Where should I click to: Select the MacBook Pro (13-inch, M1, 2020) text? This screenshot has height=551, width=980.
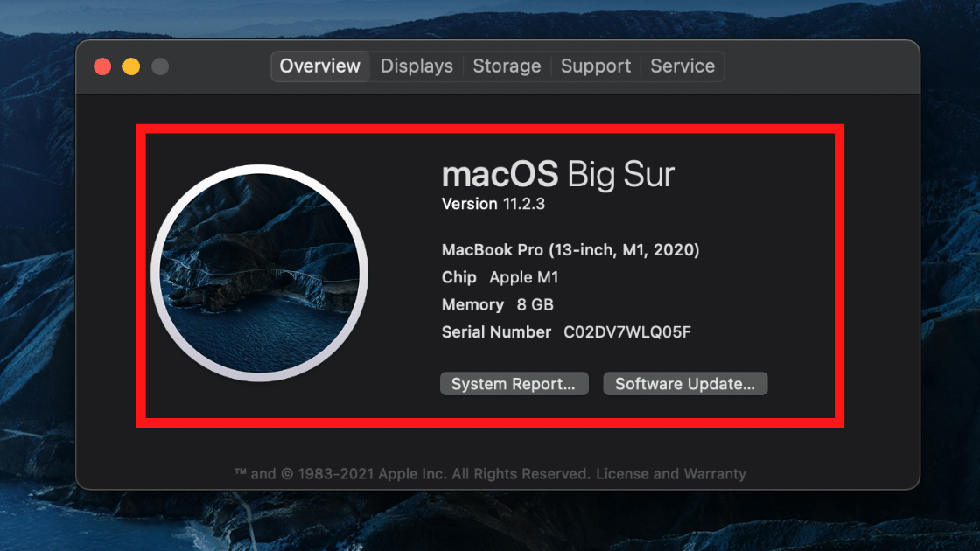coord(570,250)
